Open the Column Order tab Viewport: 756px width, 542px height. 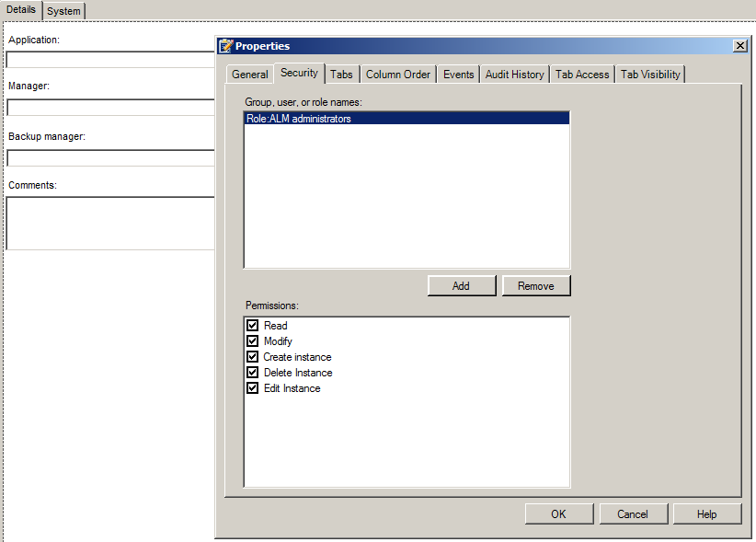[397, 74]
